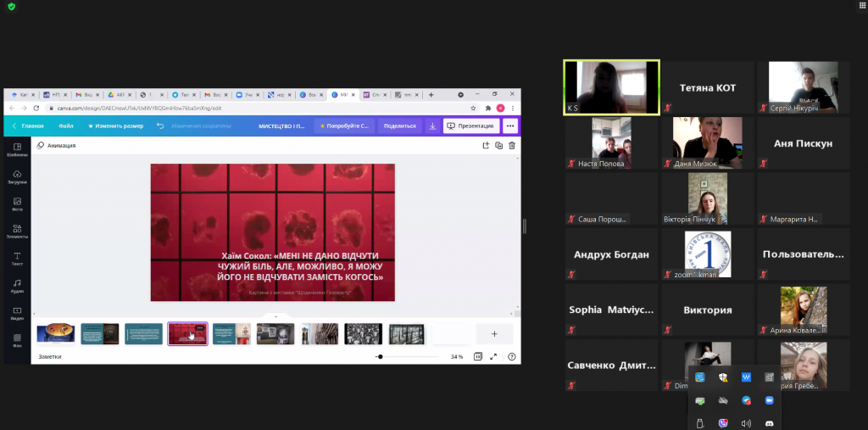Image resolution: width=868 pixels, height=430 pixels.
Task: Open the Шаблоны templates sidebar panel
Action: click(x=17, y=149)
